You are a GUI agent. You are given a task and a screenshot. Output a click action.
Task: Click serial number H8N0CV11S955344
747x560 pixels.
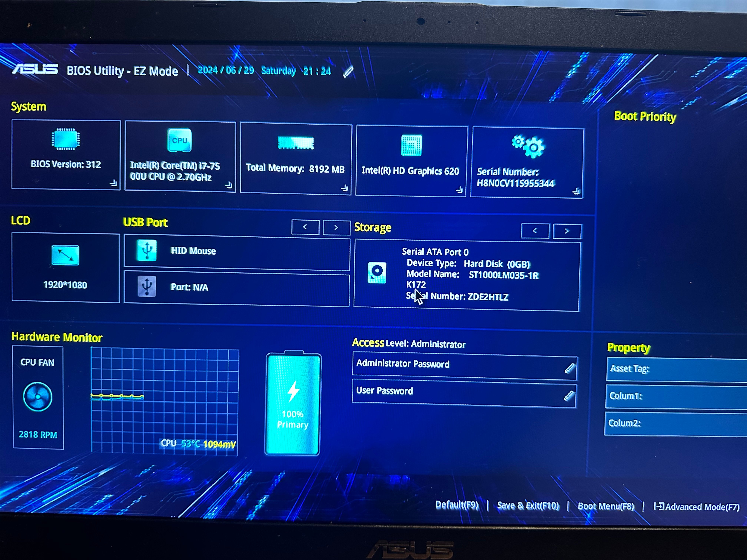click(x=516, y=183)
